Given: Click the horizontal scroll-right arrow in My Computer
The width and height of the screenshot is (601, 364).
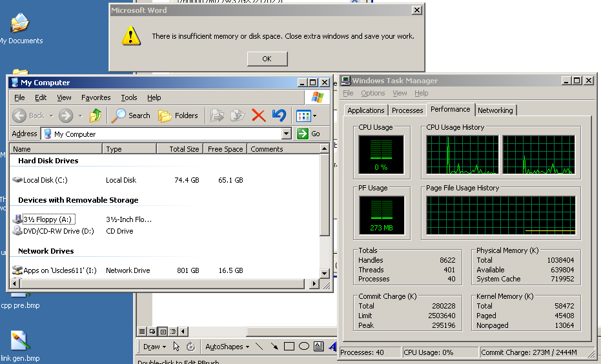Looking at the screenshot, I should [x=314, y=284].
